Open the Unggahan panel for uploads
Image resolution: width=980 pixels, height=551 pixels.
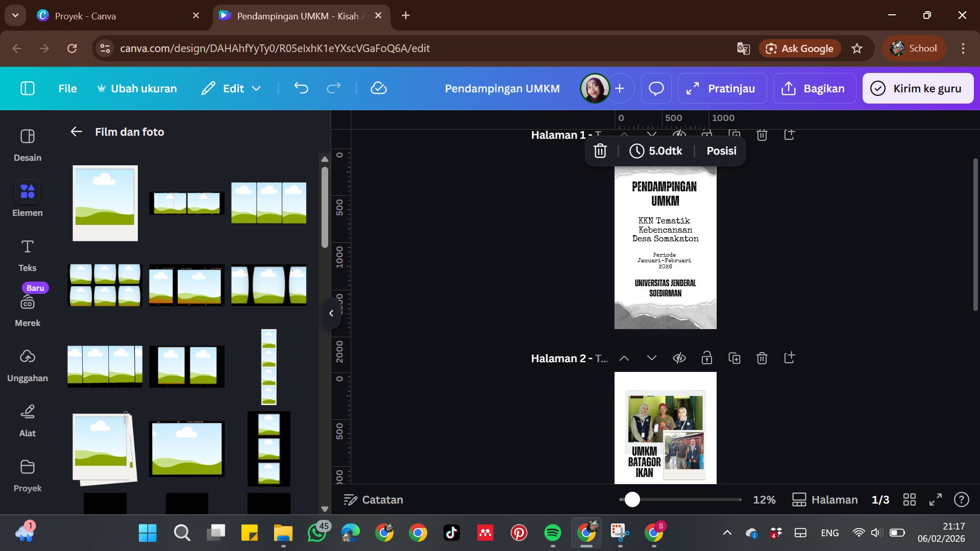[28, 364]
